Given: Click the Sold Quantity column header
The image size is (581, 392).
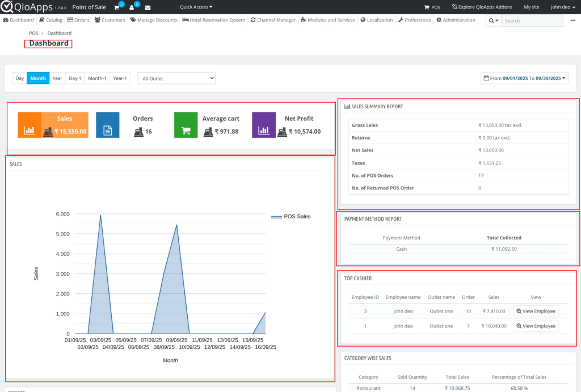Looking at the screenshot, I should [x=412, y=377].
